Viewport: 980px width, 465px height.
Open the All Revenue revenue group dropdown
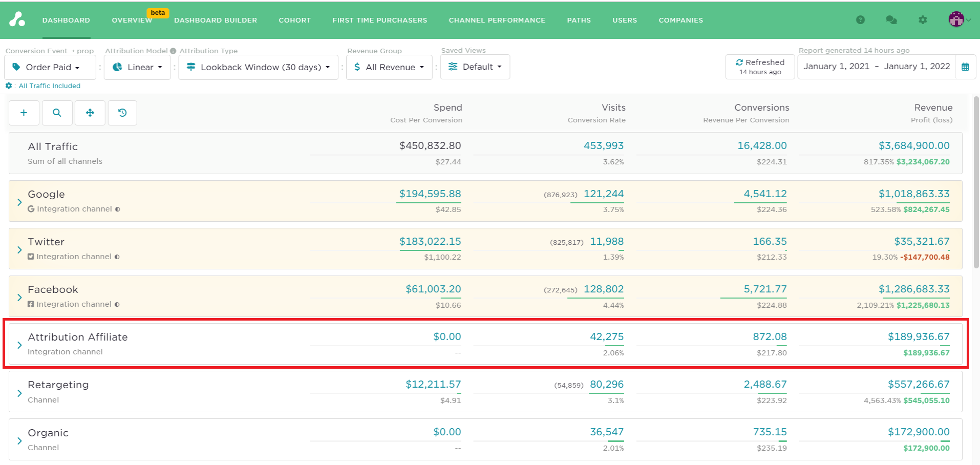389,67
